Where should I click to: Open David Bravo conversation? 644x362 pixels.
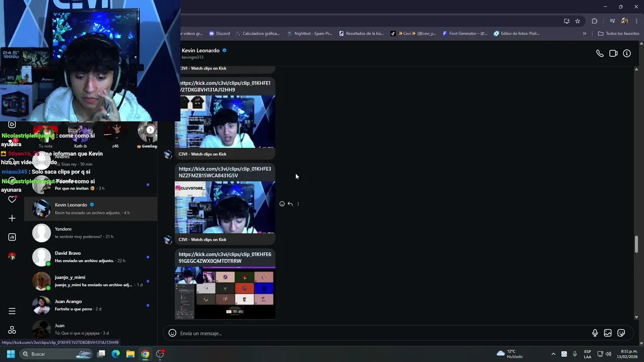tap(91, 257)
